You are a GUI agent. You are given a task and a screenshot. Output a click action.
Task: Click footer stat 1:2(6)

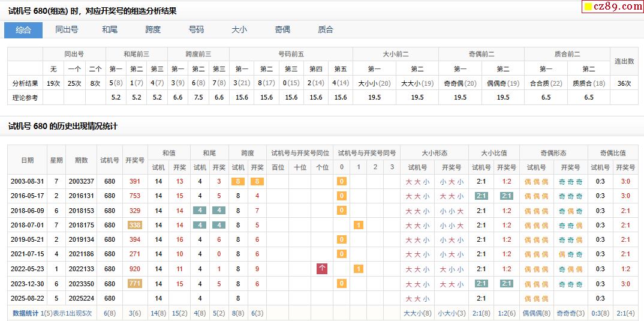coord(507,313)
